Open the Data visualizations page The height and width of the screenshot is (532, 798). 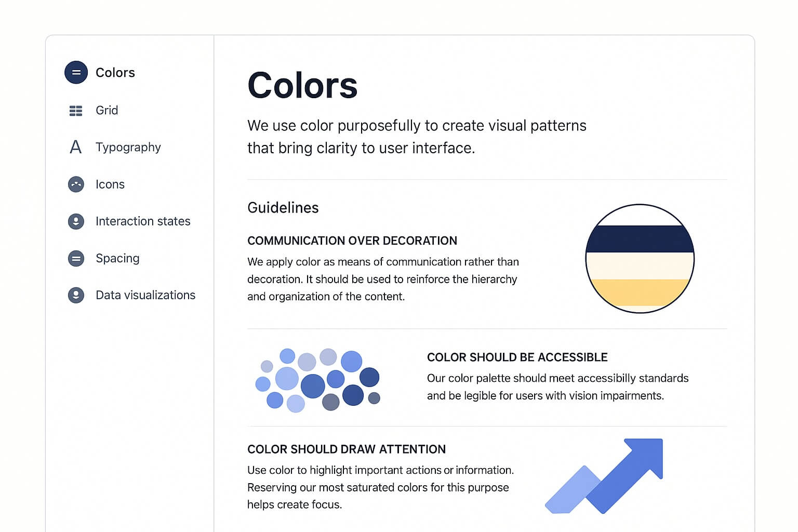pos(145,295)
